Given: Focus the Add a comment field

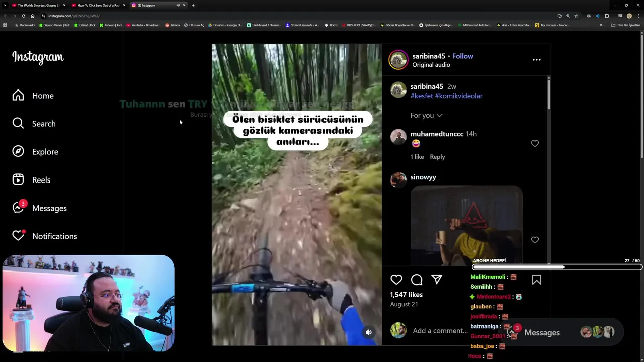Looking at the screenshot, I should [440, 330].
